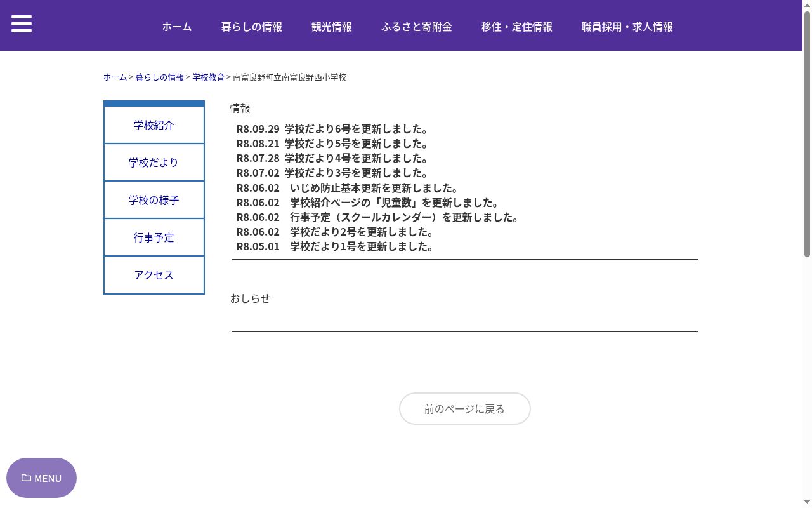The height and width of the screenshot is (508, 812).
Task: Click the folder icon in MENU button
Action: (x=26, y=478)
